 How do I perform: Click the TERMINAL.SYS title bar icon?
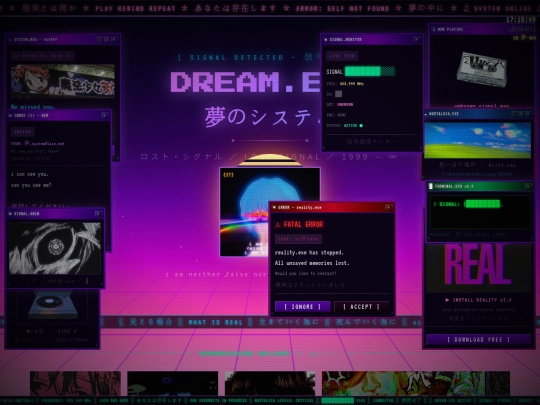[430, 186]
